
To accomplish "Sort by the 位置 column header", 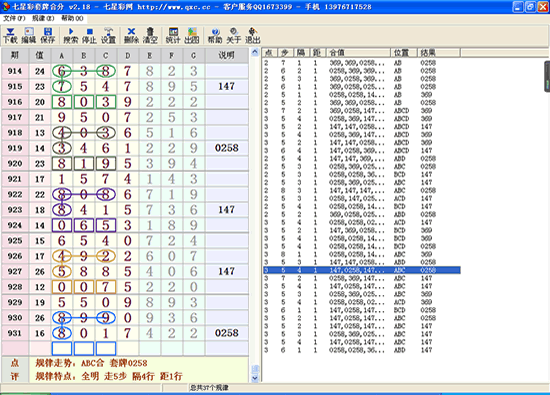I will point(404,53).
